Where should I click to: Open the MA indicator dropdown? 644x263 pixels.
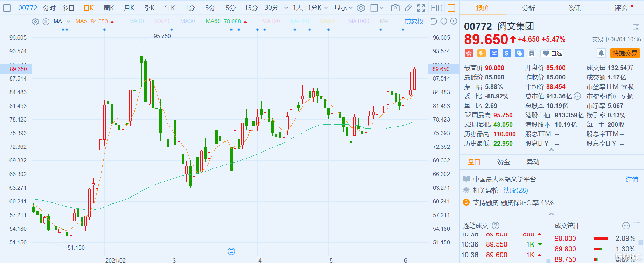click(x=68, y=22)
